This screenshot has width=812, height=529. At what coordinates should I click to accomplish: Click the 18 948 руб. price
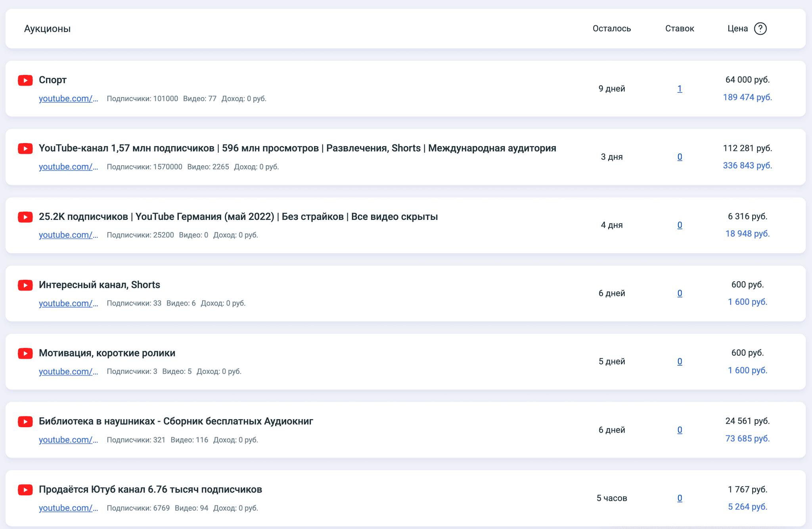tap(747, 233)
